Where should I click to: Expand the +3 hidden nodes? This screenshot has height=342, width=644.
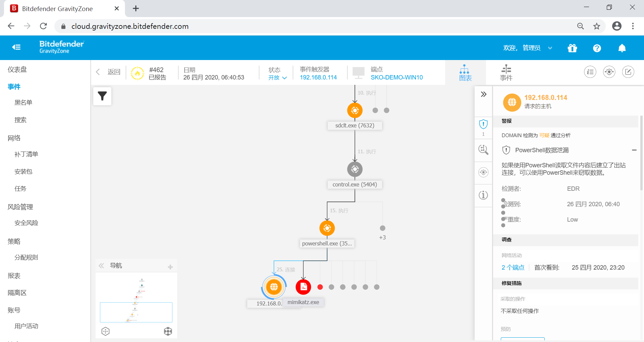(x=382, y=237)
